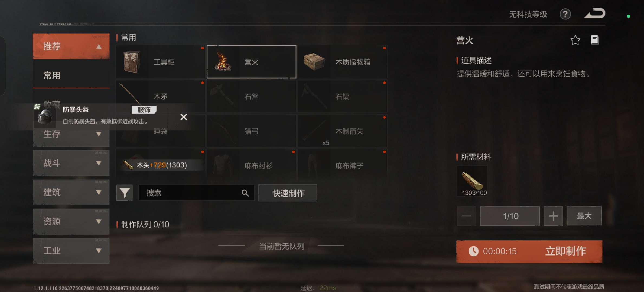
Task: Click the search magnifier icon
Action: pos(245,193)
